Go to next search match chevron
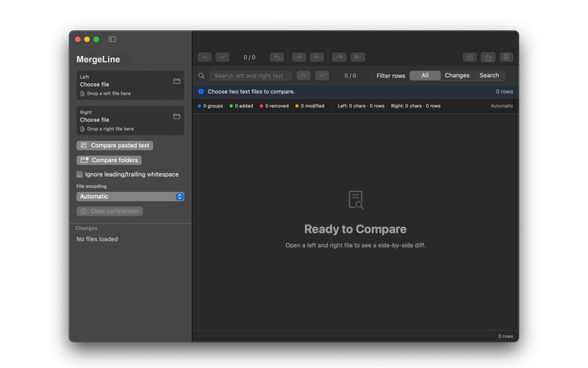 click(x=322, y=76)
